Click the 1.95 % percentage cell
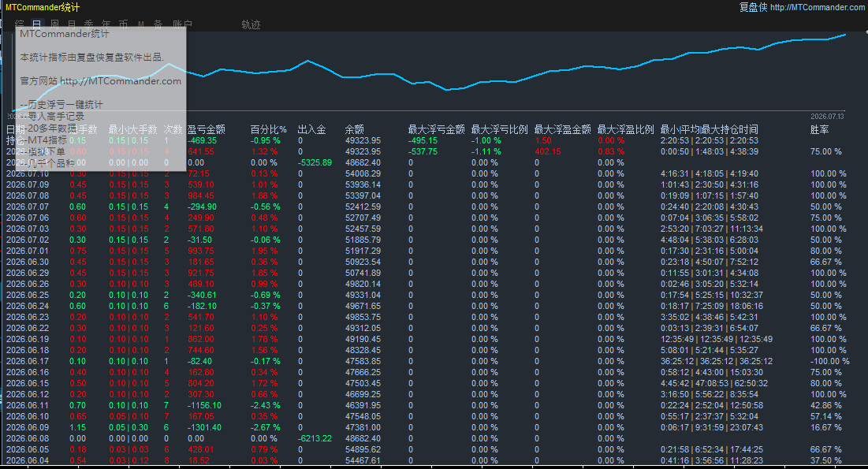The image size is (868, 469). point(265,251)
